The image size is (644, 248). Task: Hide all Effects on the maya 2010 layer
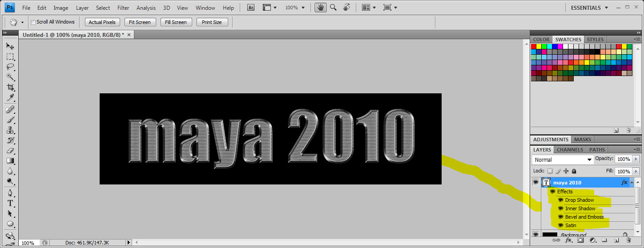(553, 192)
